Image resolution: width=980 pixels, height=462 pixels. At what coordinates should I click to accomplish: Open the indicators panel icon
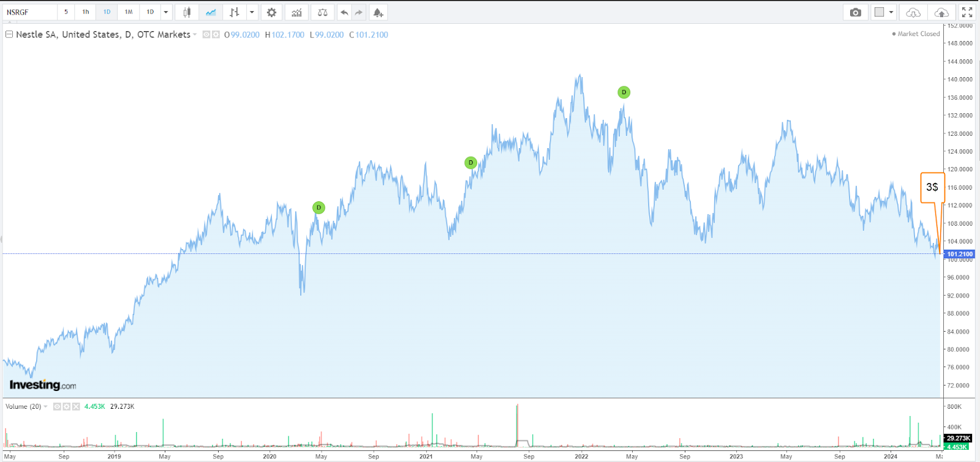click(296, 12)
